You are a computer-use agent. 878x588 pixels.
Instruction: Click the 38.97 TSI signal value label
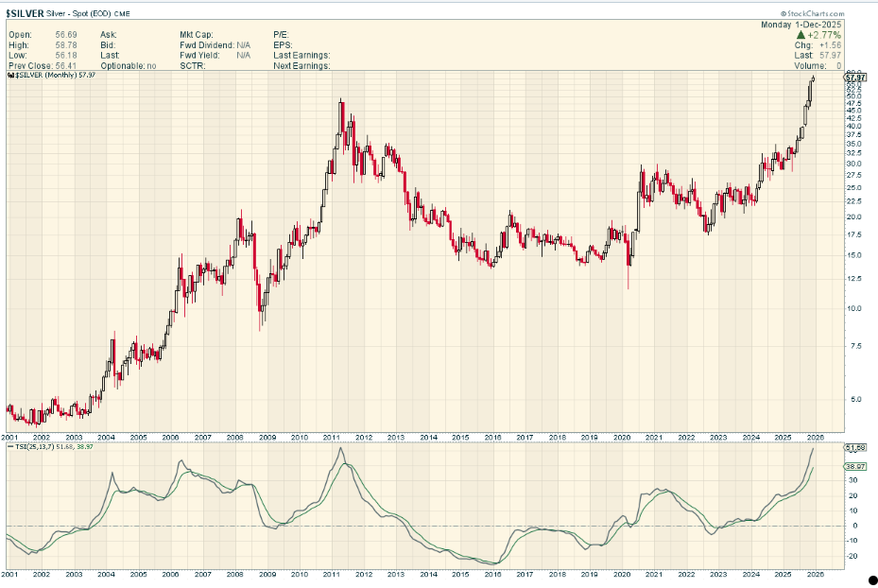855,467
